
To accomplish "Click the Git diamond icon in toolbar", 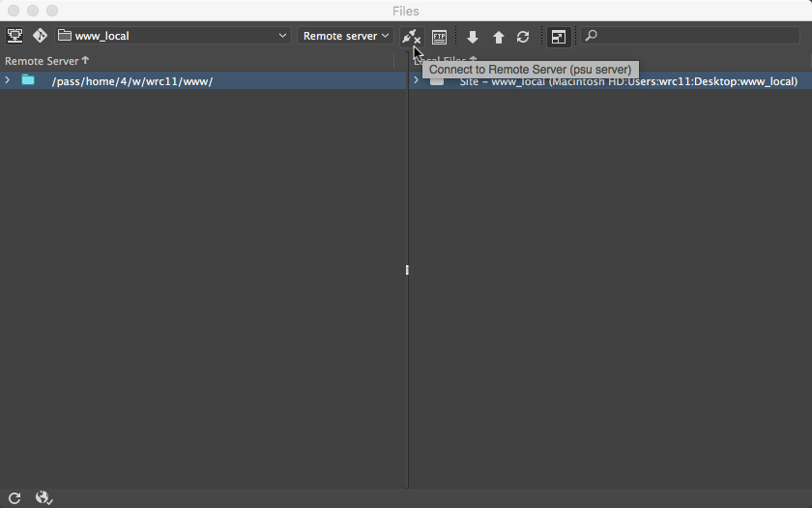I will [x=40, y=36].
